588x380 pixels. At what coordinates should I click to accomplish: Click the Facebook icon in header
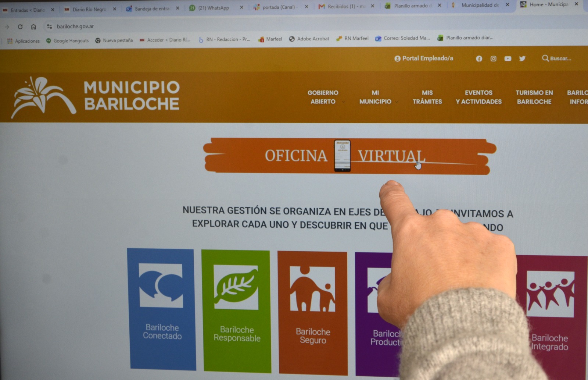pos(479,58)
